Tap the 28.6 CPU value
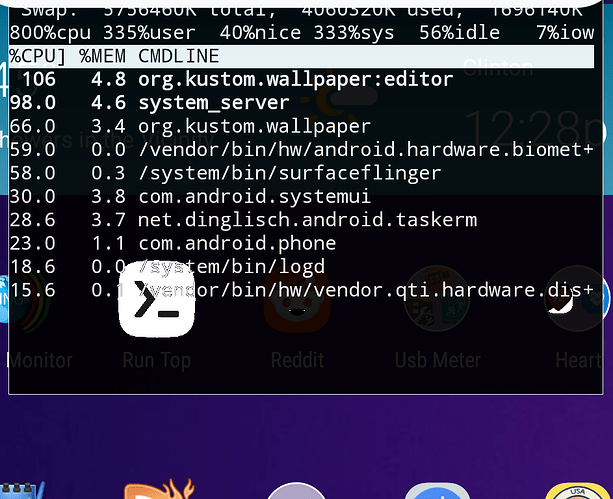The width and height of the screenshot is (613, 499). 32,220
